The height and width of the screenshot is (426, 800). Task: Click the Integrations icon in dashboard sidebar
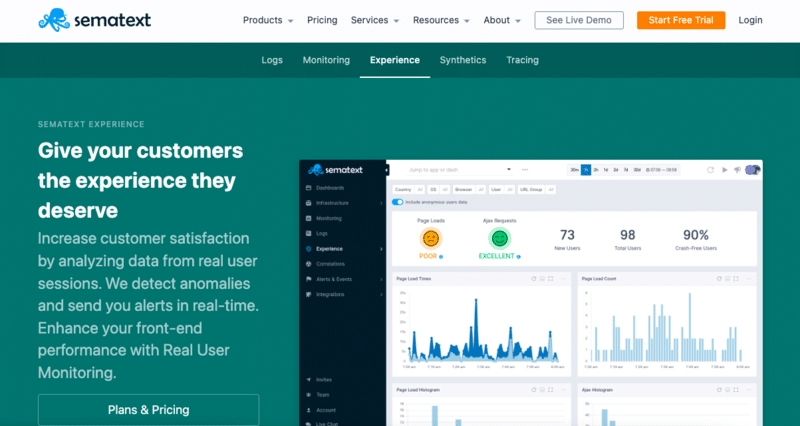click(x=308, y=294)
